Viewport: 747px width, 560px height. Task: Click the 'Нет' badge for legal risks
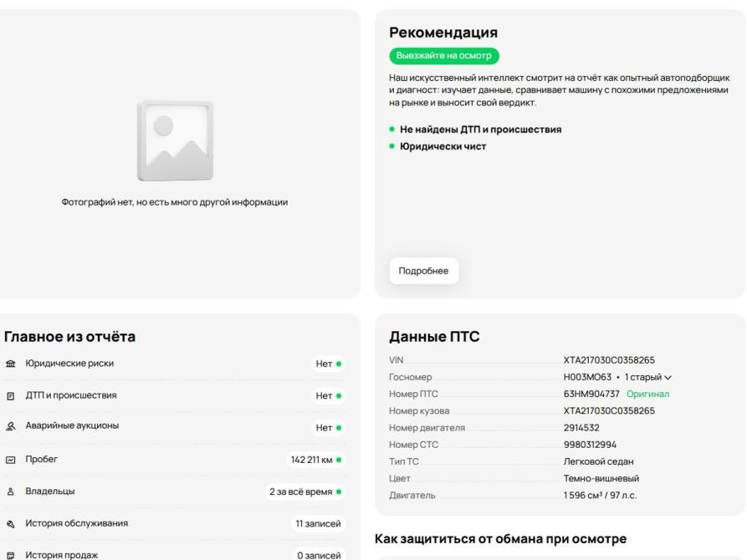[328, 364]
